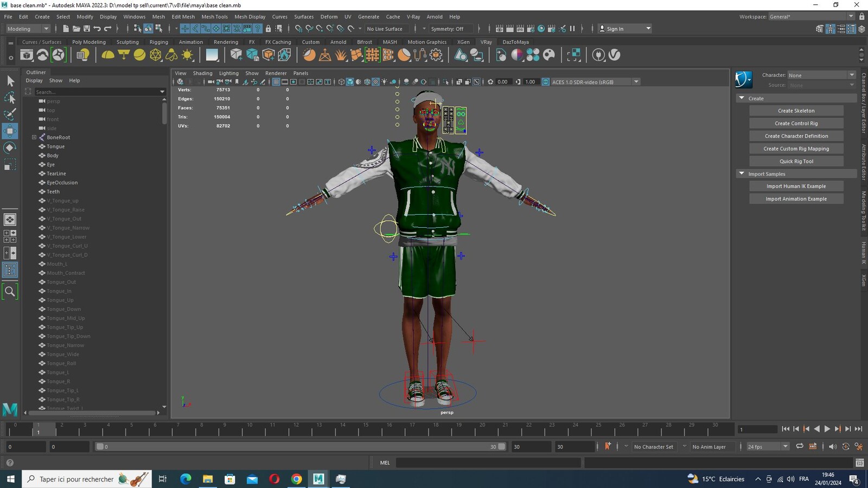Expand the BoneRoot node in Outliner
This screenshot has width=868, height=488.
pyautogui.click(x=34, y=137)
